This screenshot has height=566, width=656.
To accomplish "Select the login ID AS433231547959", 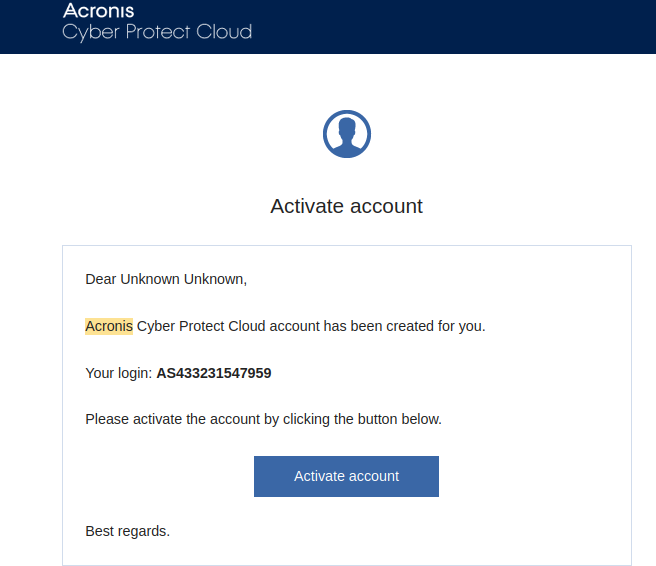I will [214, 373].
